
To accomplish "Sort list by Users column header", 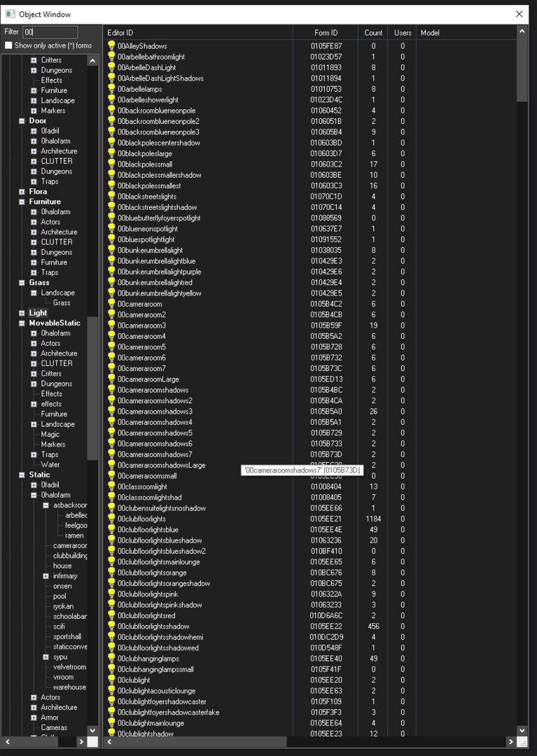I will click(403, 32).
